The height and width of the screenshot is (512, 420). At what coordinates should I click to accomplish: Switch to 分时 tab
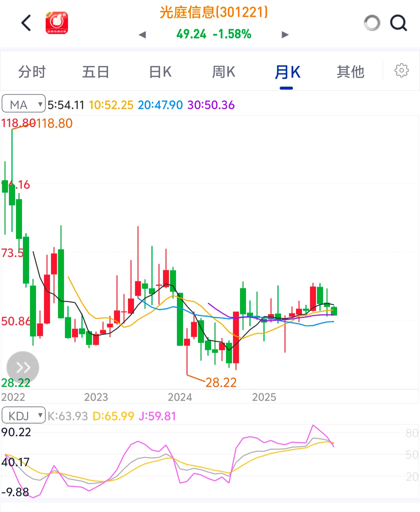pos(32,72)
